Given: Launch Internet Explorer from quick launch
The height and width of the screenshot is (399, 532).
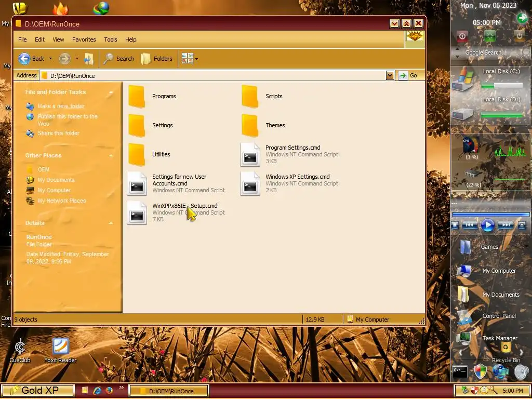Looking at the screenshot, I should pyautogui.click(x=97, y=391).
